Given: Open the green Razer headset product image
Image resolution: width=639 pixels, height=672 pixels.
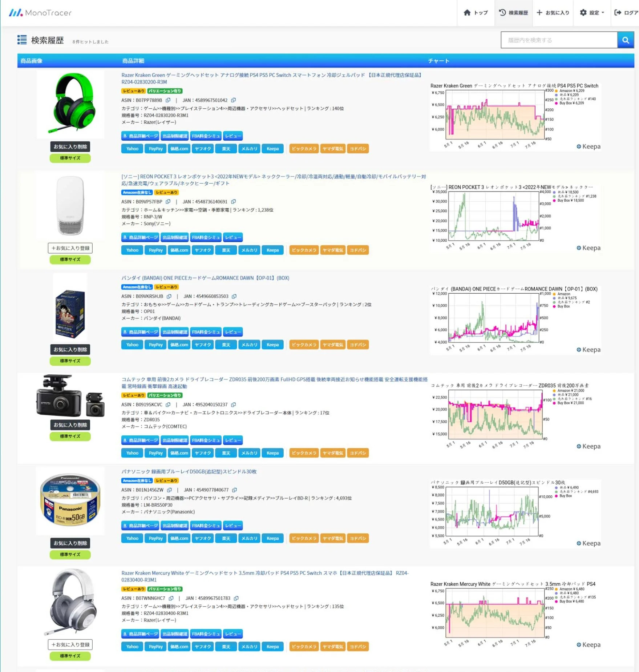Looking at the screenshot, I should pyautogui.click(x=70, y=105).
